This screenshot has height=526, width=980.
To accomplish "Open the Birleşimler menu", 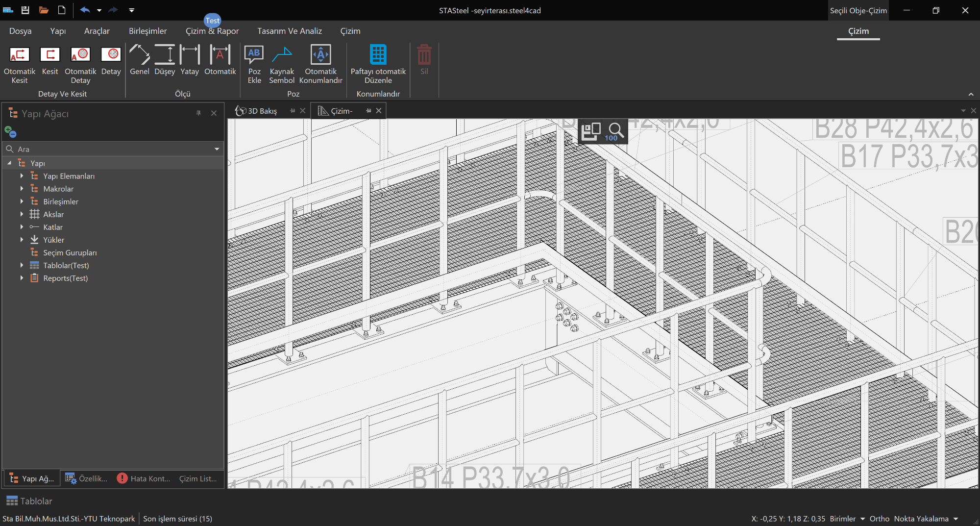I will [x=147, y=31].
